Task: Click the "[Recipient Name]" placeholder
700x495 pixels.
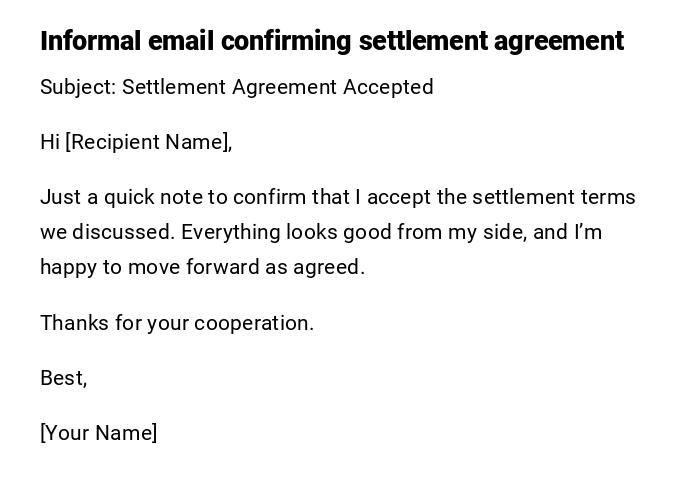Action: tap(148, 142)
